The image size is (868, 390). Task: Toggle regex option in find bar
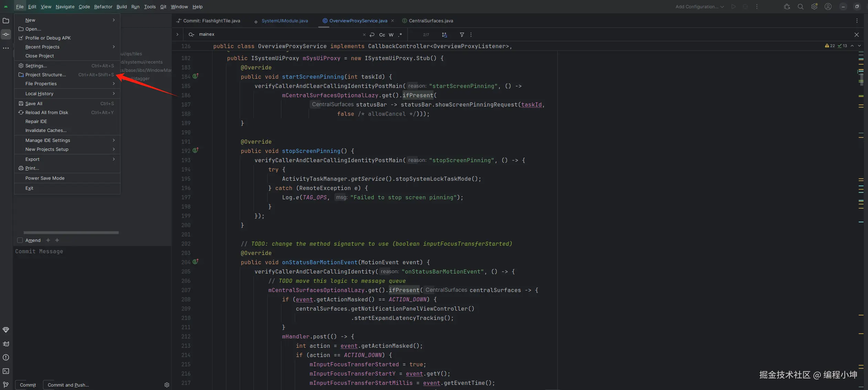[400, 35]
